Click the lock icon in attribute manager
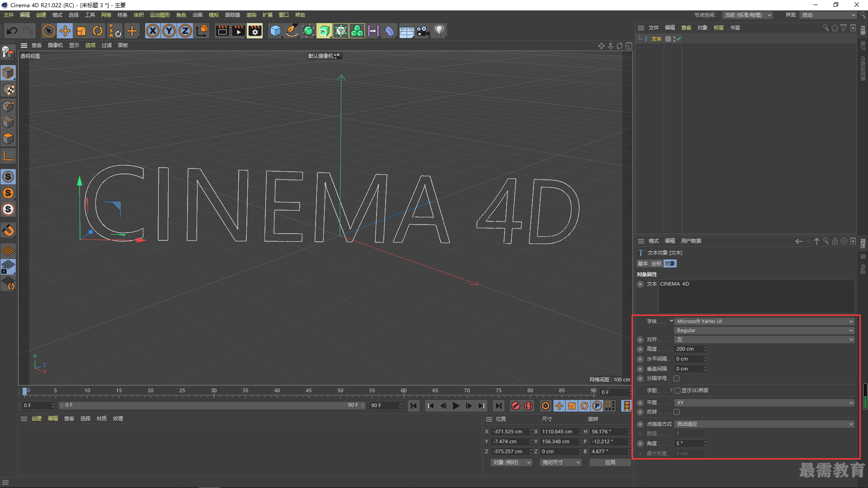This screenshot has height=488, width=868. [x=835, y=241]
